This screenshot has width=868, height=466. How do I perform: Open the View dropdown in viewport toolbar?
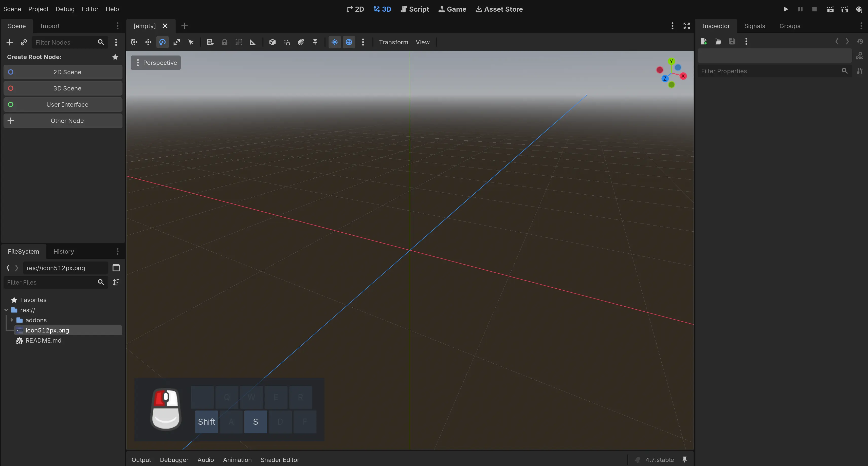(x=423, y=42)
